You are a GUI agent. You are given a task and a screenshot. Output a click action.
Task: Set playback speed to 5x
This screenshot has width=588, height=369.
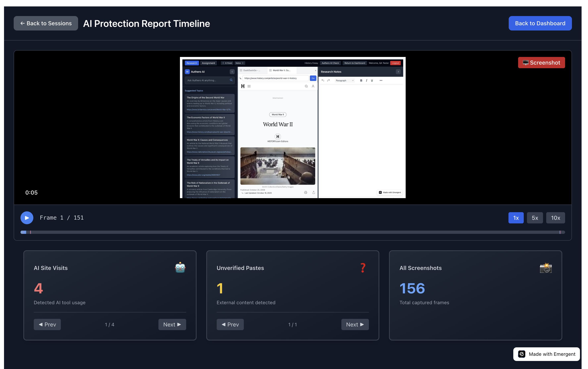tap(535, 218)
